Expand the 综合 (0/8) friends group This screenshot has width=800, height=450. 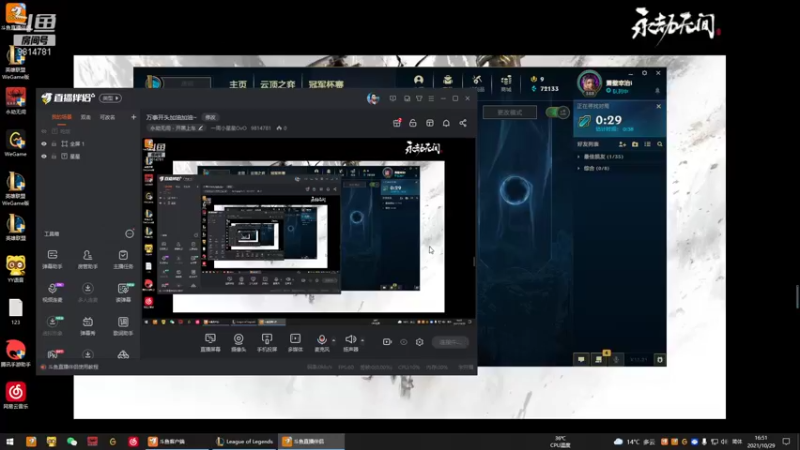click(x=579, y=168)
